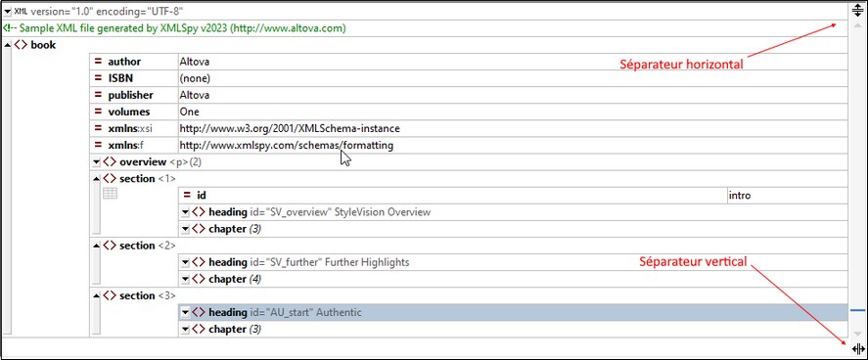The height and width of the screenshot is (360, 868).
Task: Click the publisher value Altova cell
Action: [x=513, y=95]
